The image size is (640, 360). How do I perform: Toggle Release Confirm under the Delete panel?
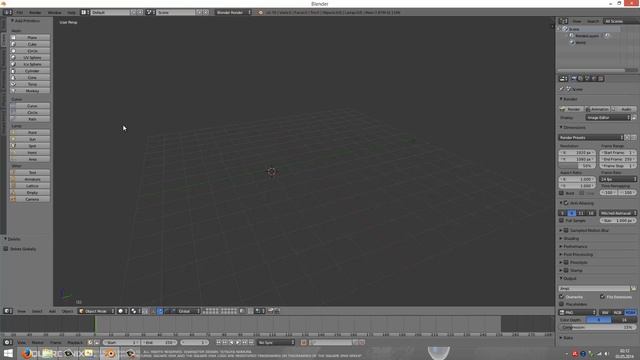point(6,249)
